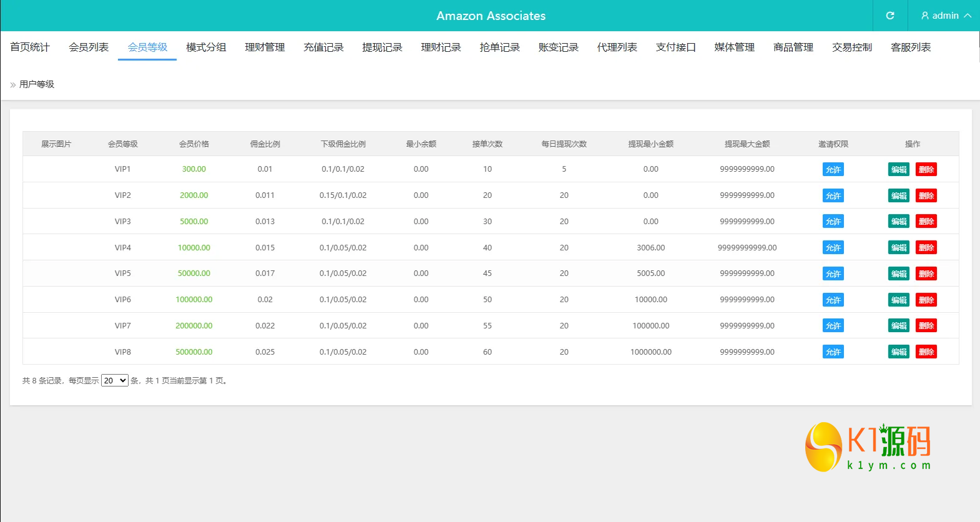Switch to 抢单记录 tab
980x522 pixels.
[x=499, y=47]
